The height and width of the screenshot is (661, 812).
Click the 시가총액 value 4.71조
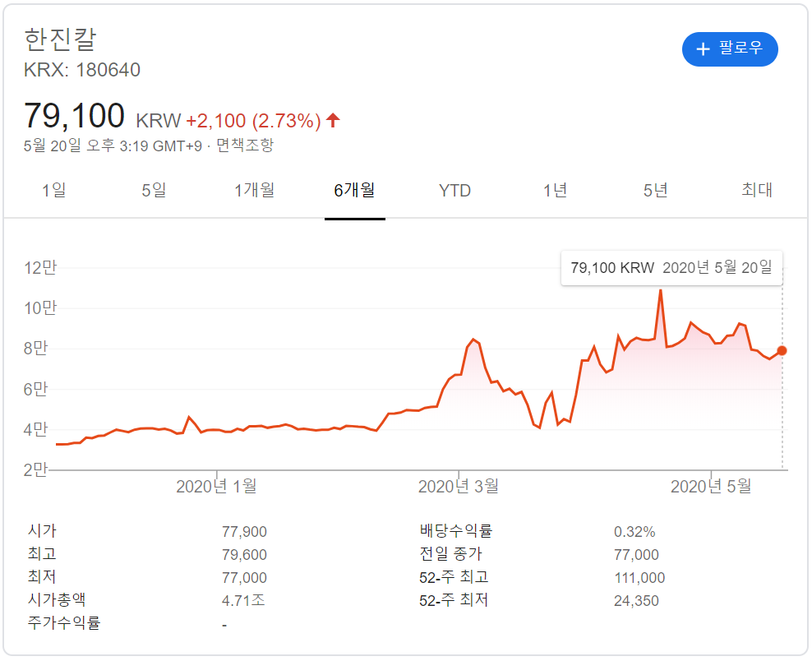pos(243,600)
